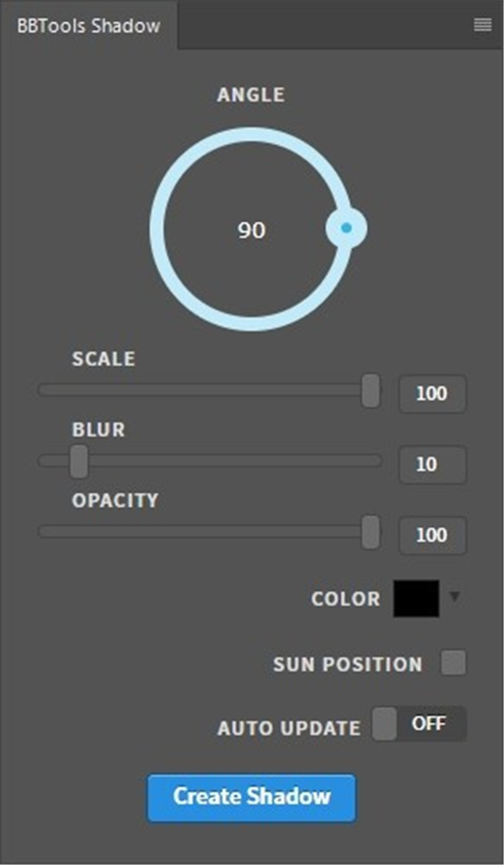Select the Opacity value field showing 100
The image size is (504, 865).
click(432, 535)
